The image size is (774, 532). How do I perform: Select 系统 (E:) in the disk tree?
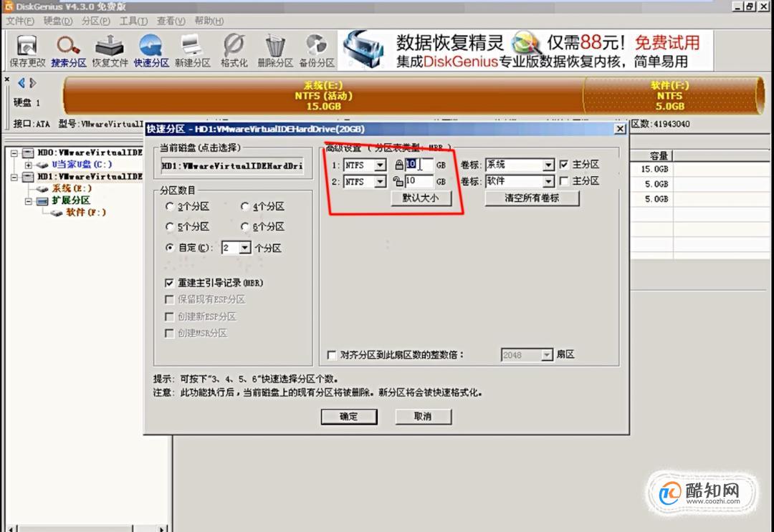[72, 189]
